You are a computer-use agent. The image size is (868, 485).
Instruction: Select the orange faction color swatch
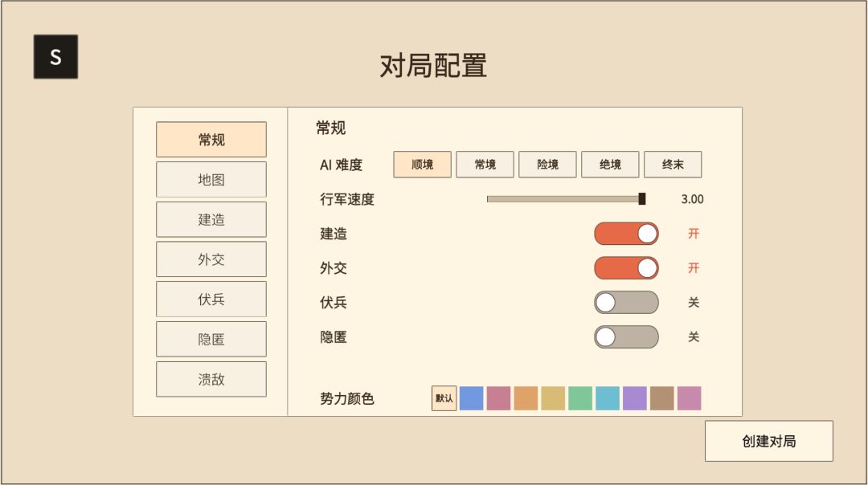526,398
